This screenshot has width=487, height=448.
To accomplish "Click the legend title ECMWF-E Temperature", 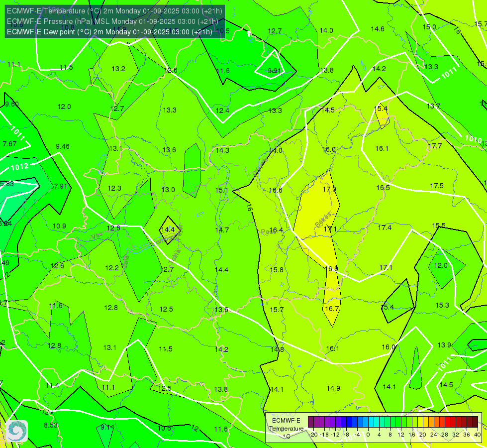I will coord(286,425).
